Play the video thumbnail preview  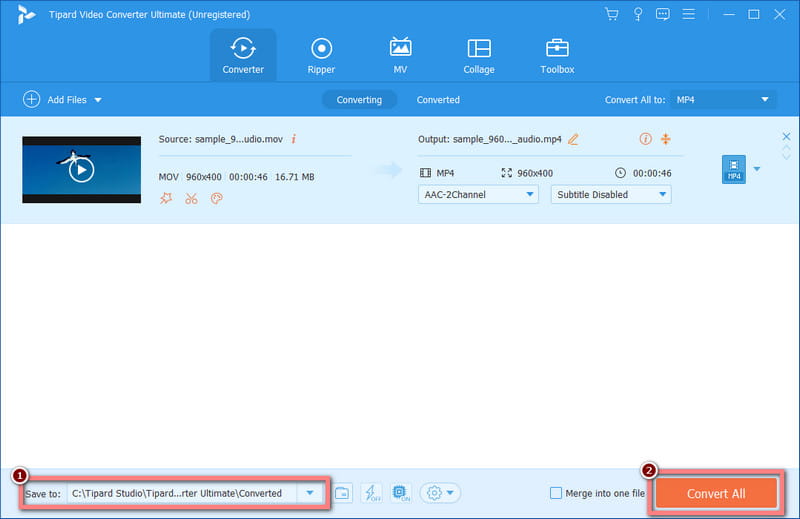[x=82, y=170]
